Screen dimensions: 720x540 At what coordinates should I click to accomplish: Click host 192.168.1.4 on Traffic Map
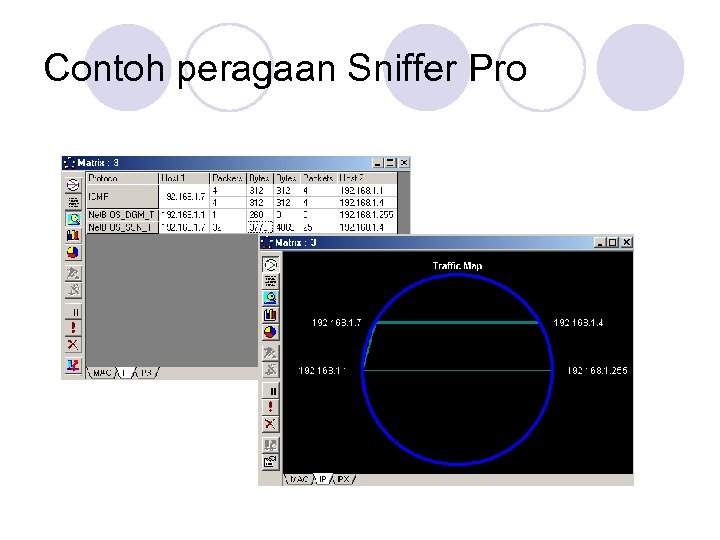[578, 323]
